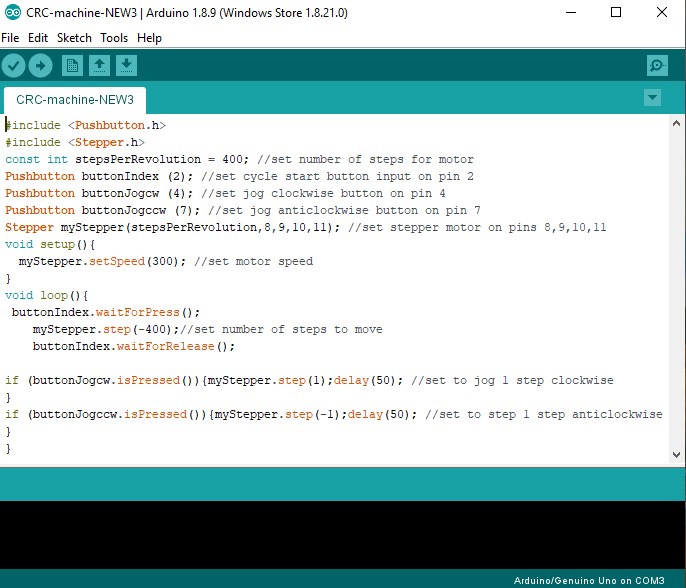Viewport: 686px width, 588px height.
Task: Create a new sketch with New icon
Action: click(x=72, y=66)
